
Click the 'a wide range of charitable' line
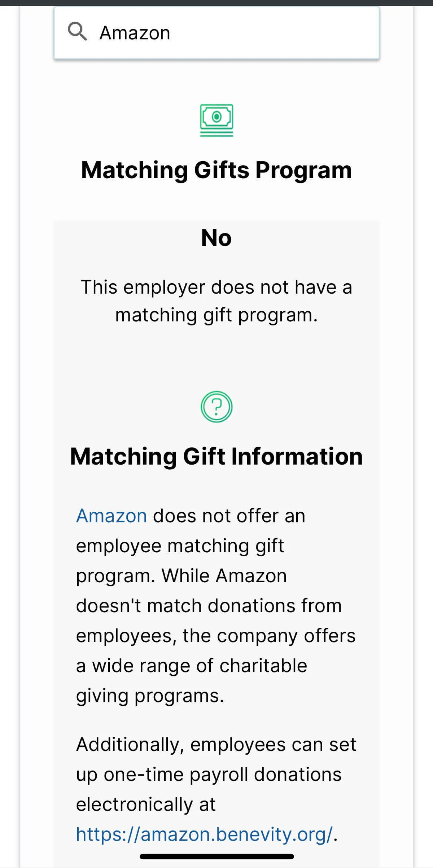(192, 665)
